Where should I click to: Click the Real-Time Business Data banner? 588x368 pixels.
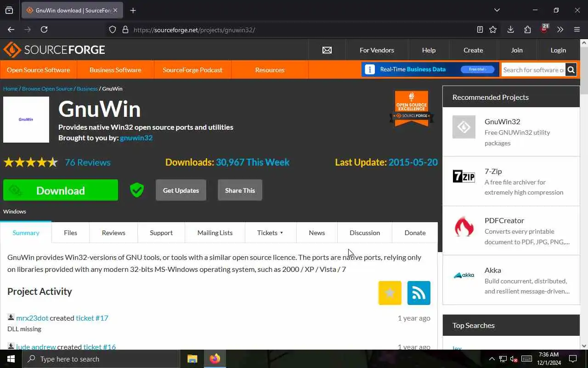430,69
